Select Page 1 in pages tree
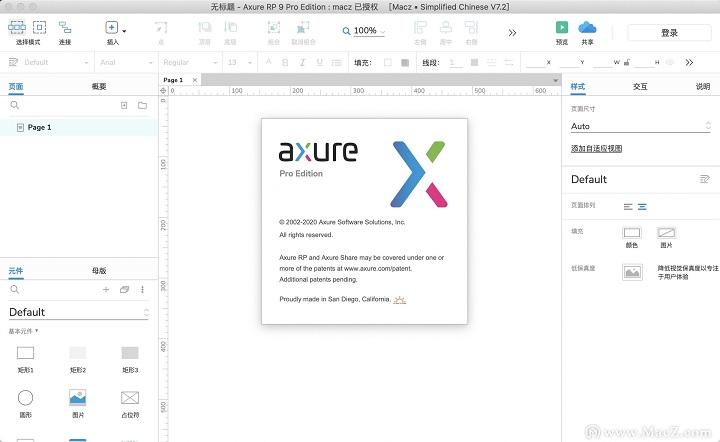Viewport: 720px width, 442px height. coord(79,127)
